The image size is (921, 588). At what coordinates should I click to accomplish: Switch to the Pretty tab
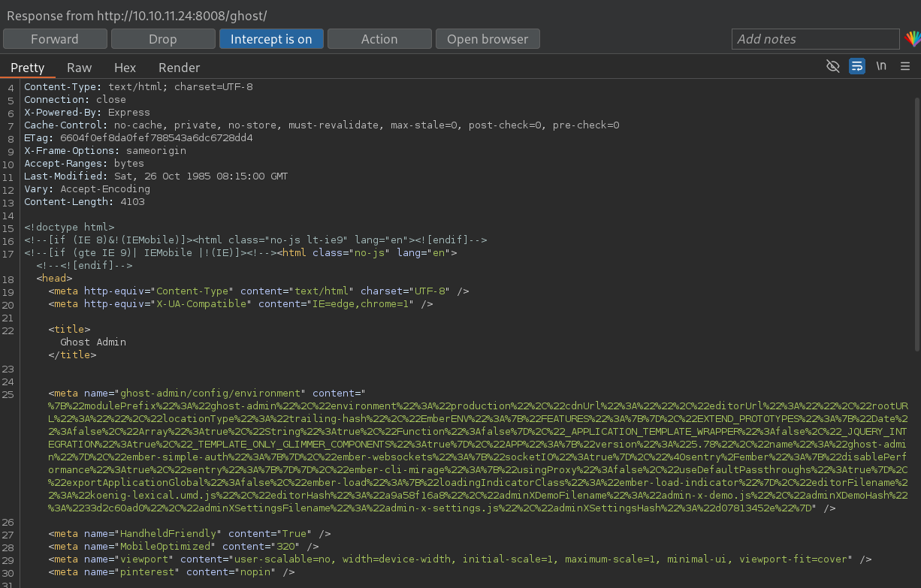[28, 68]
